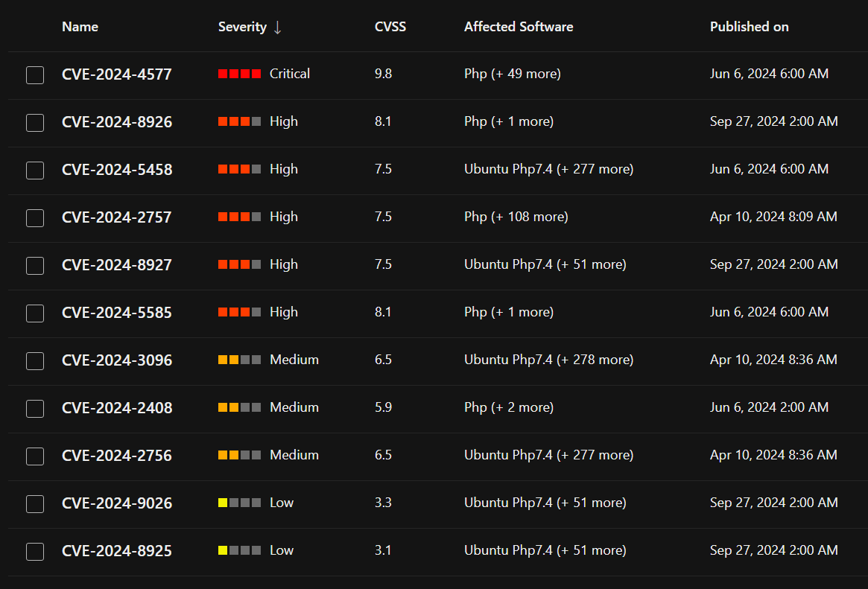Tick the checkbox beside CVE-2024-8927
This screenshot has width=868, height=589.
click(34, 265)
